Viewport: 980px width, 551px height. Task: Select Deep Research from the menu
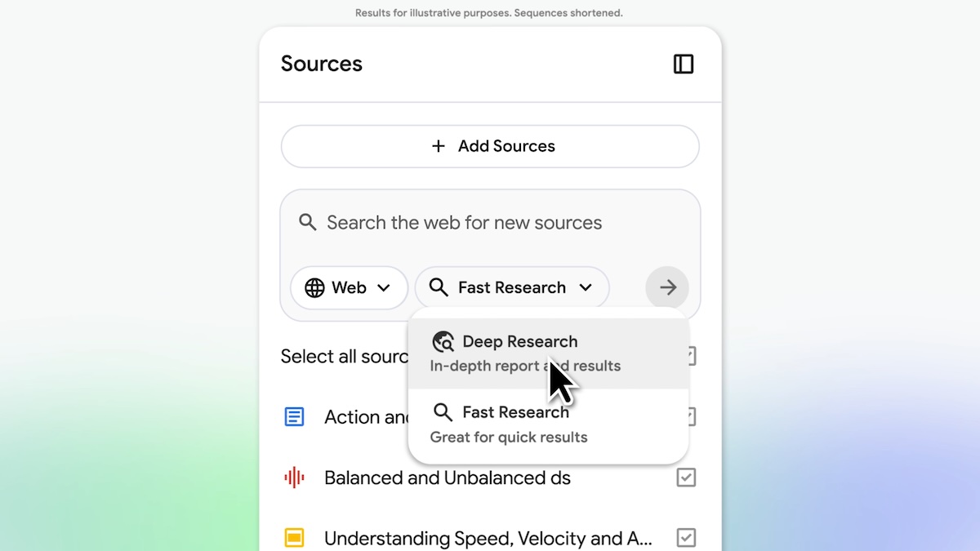coord(520,341)
